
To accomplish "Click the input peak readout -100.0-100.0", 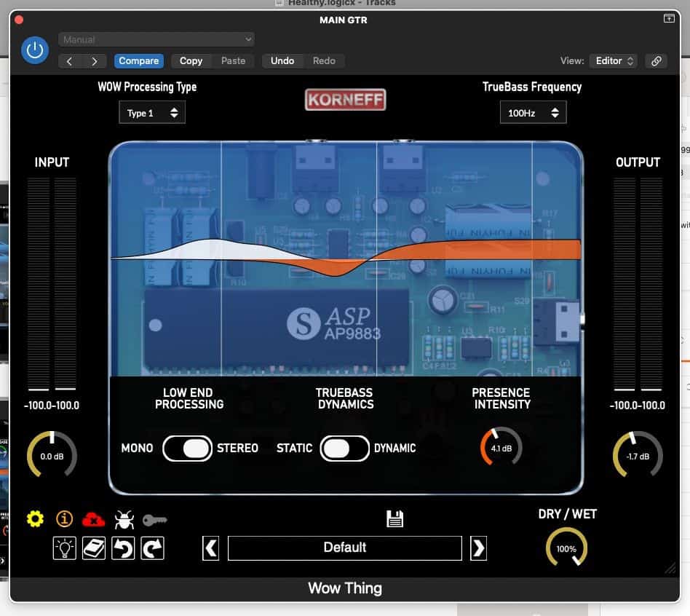I will coord(52,406).
